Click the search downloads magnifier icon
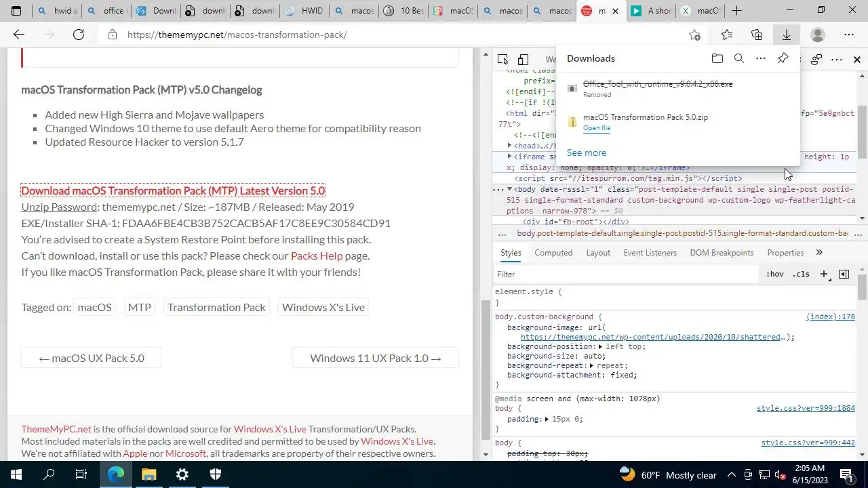 click(739, 59)
